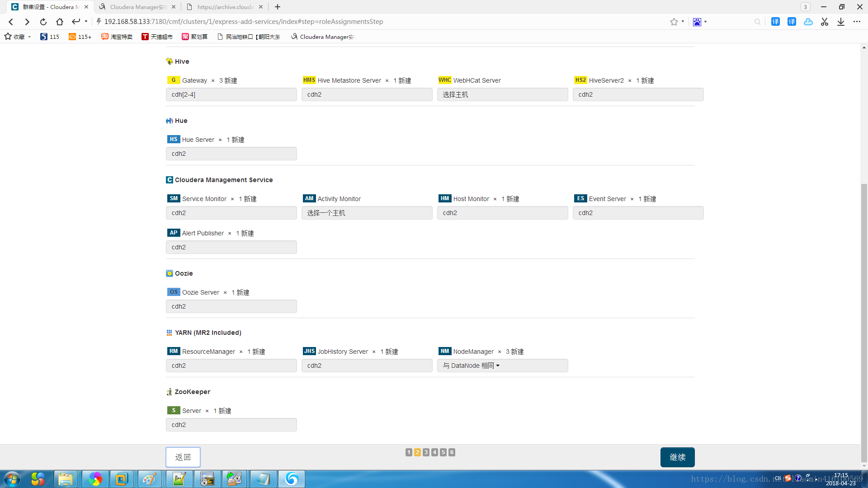Select a host for Activity Monitor

(367, 213)
